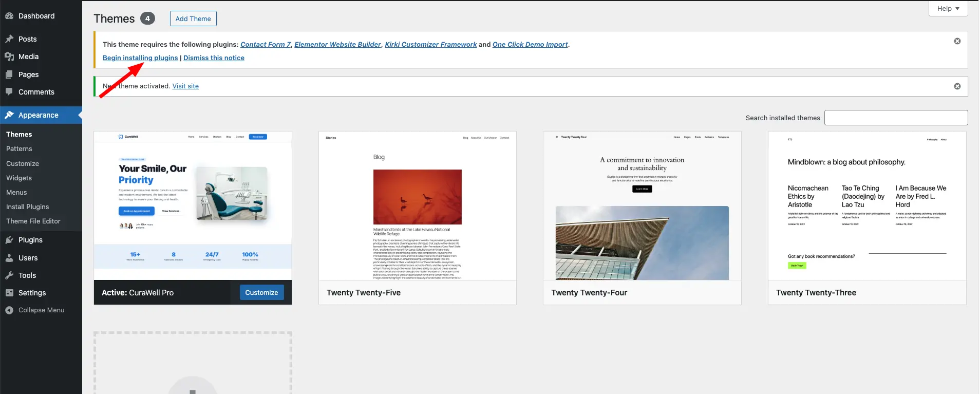This screenshot has width=980, height=394.
Task: Dismiss the required plugins notice with its X
Action: pyautogui.click(x=957, y=41)
